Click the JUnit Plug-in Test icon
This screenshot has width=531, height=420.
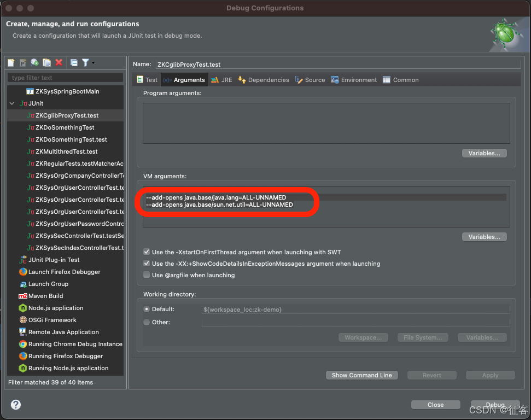click(x=22, y=260)
